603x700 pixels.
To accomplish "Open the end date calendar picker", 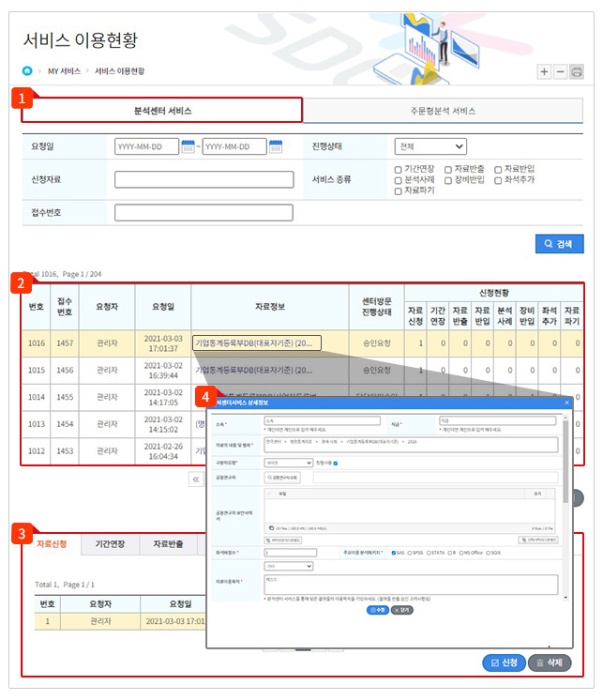I will (x=276, y=146).
